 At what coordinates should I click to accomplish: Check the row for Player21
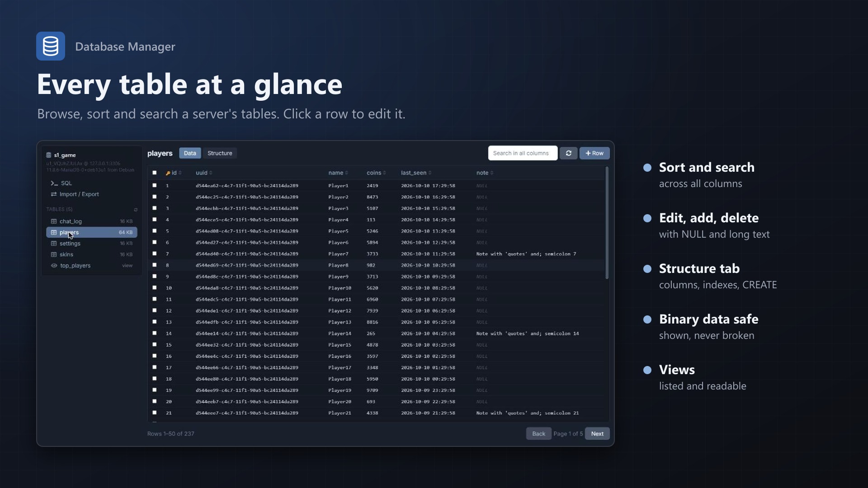point(155,413)
